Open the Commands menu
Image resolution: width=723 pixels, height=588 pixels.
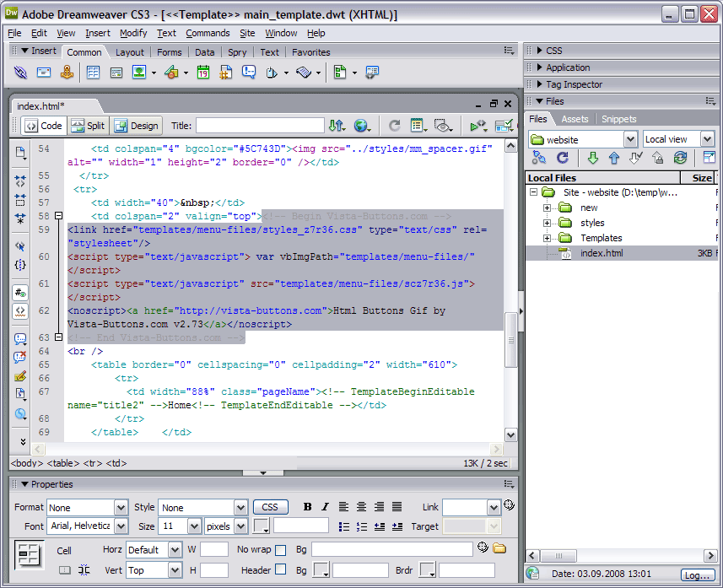[x=208, y=33]
